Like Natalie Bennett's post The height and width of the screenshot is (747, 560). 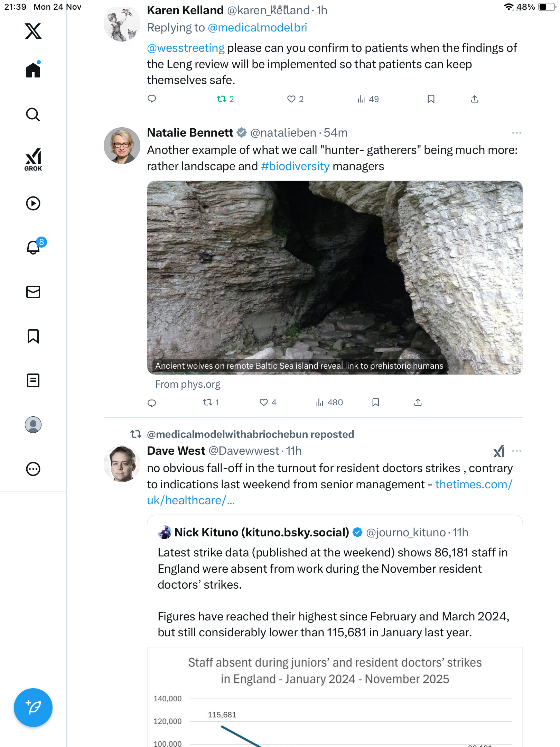coord(264,402)
